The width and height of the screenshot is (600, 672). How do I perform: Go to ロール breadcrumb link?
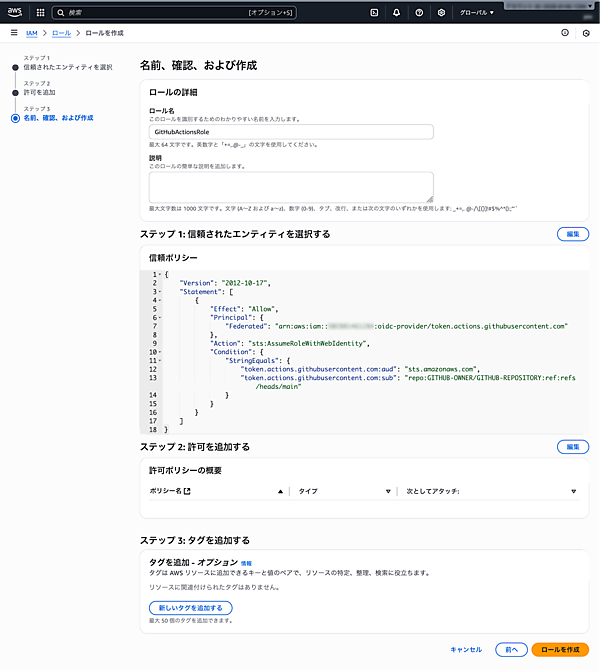click(x=61, y=33)
